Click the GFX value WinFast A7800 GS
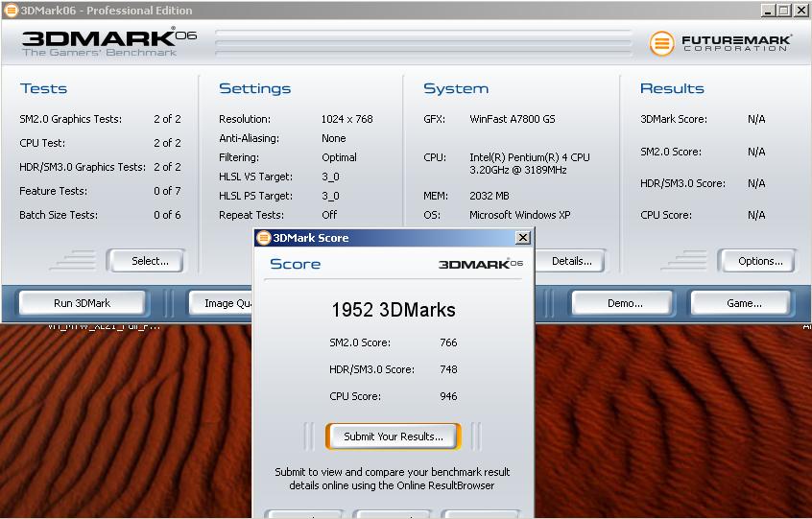 point(513,119)
